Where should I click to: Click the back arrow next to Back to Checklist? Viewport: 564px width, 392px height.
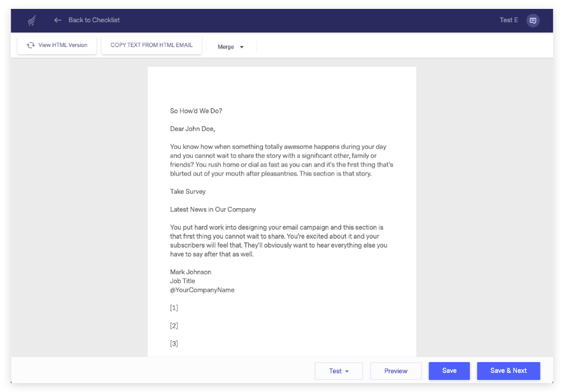[57, 20]
